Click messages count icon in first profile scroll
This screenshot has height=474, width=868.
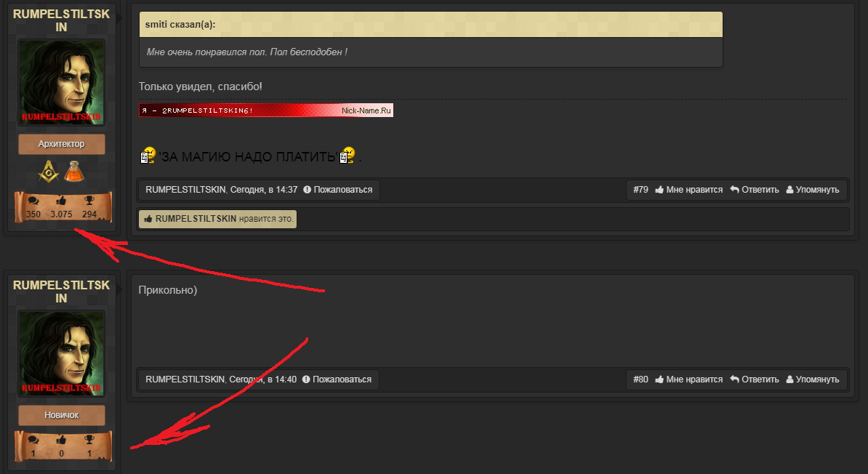(x=33, y=201)
